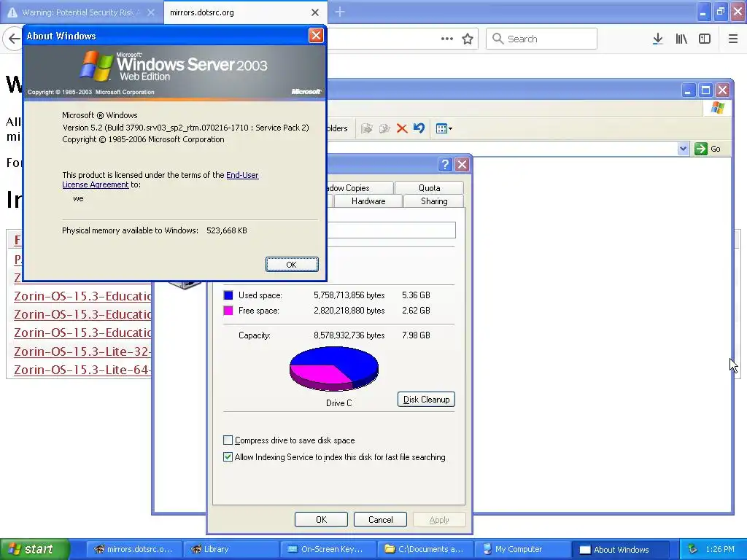The image size is (747, 560).
Task: Close the mirrors.dotsrc.org tab
Action: (315, 12)
